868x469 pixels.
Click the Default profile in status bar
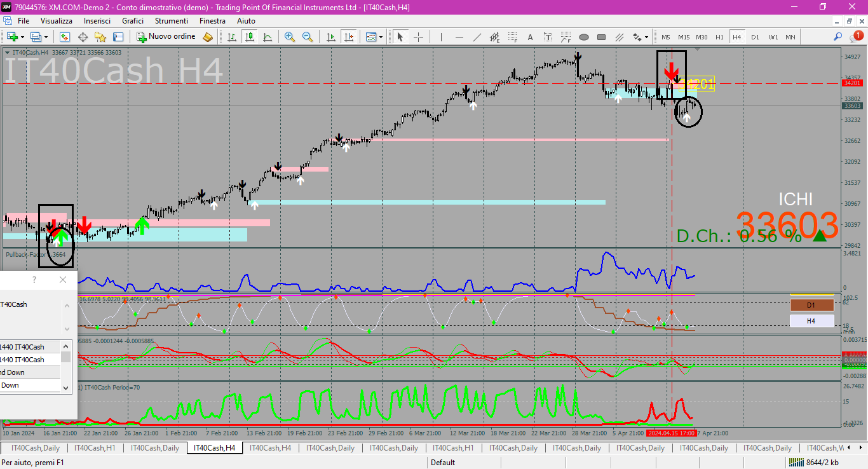pyautogui.click(x=443, y=463)
